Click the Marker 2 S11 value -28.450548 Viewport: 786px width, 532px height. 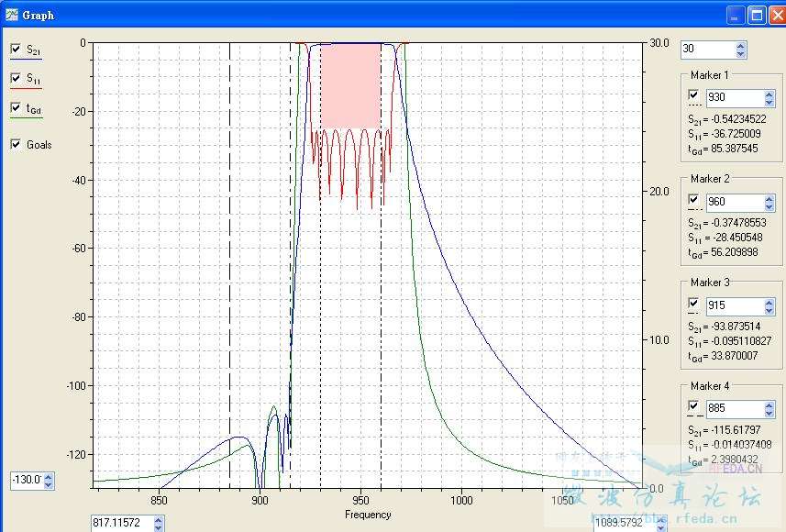coord(738,238)
